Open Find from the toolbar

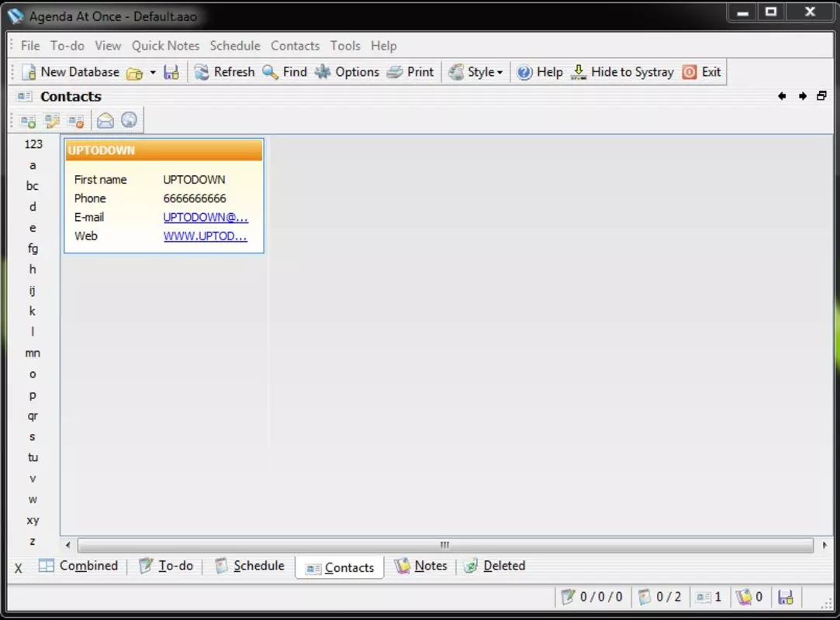point(285,72)
